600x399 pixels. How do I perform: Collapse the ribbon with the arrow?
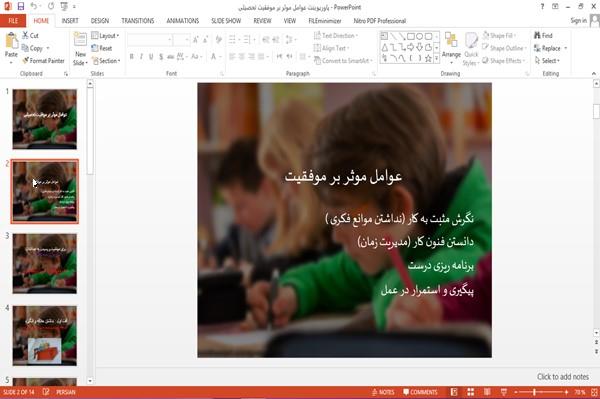point(594,73)
